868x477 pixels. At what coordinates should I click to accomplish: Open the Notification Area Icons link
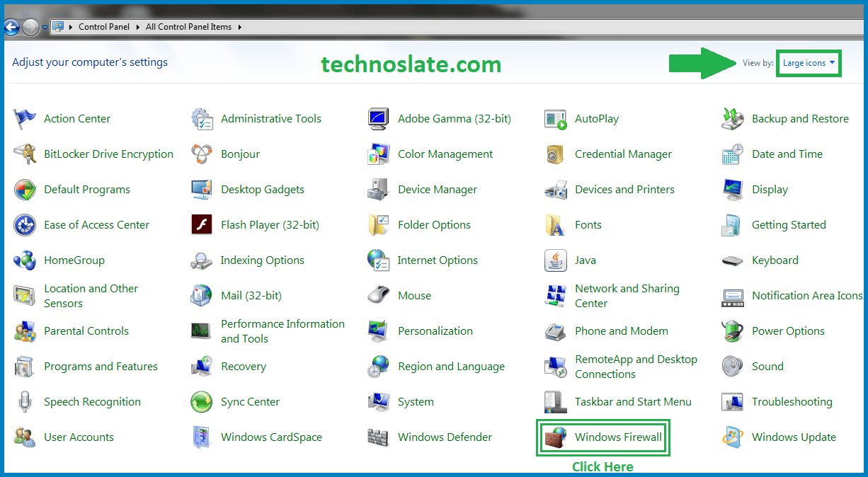tap(807, 296)
